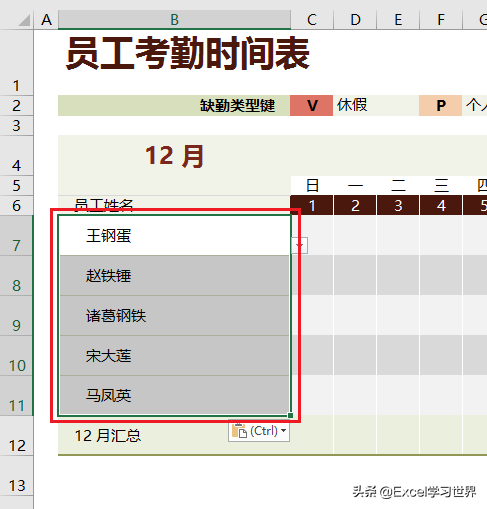Screen dimensions: 487x509
Task: Select row 1 header
Action: tap(16, 63)
